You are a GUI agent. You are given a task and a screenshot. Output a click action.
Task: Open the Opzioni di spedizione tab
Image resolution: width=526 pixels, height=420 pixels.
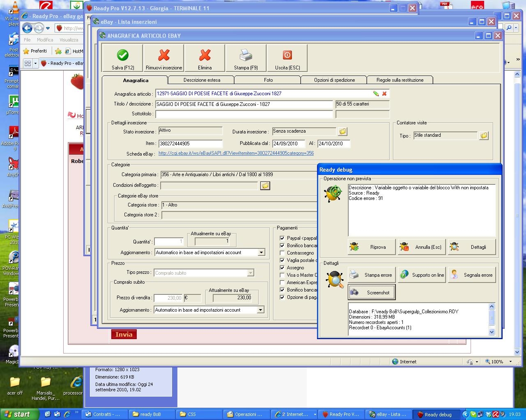tap(334, 80)
